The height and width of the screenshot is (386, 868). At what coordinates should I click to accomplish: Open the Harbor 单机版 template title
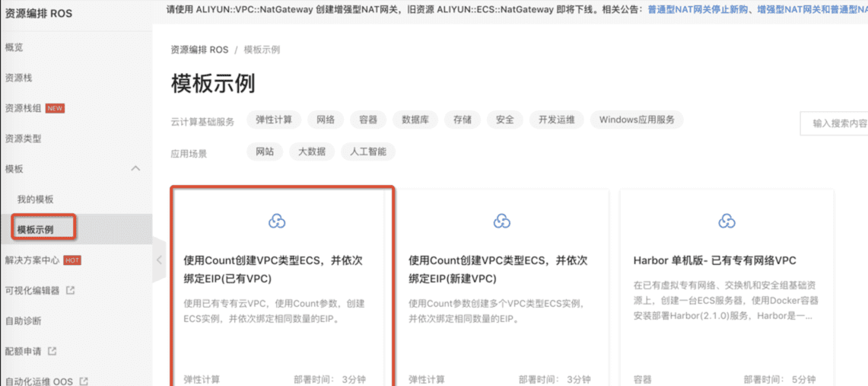714,260
